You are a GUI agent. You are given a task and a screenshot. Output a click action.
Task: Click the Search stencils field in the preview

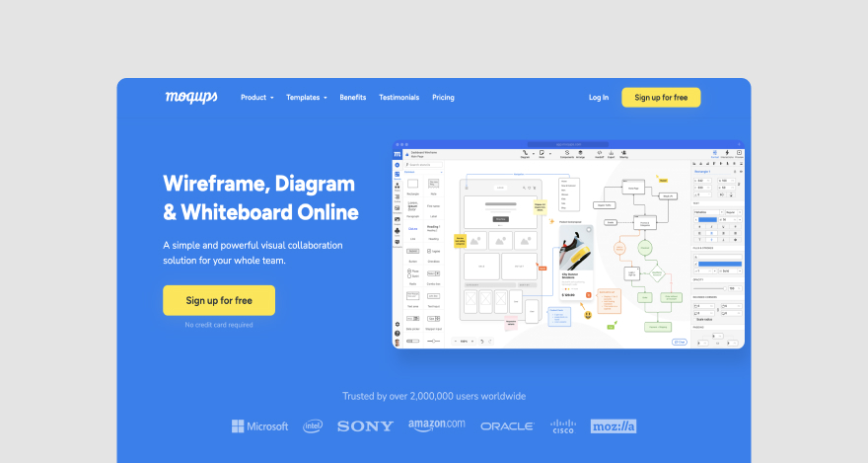click(x=423, y=165)
